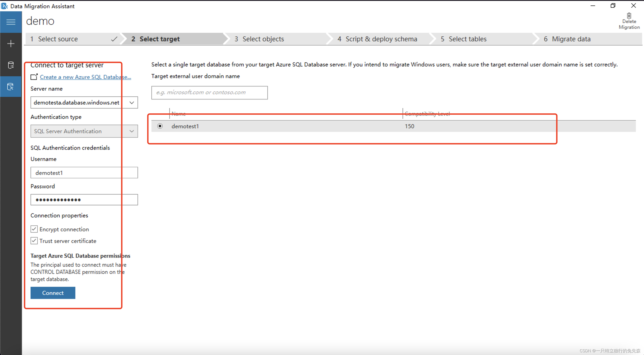
Task: Go to step 4 Script & deploy schema
Action: pyautogui.click(x=380, y=39)
